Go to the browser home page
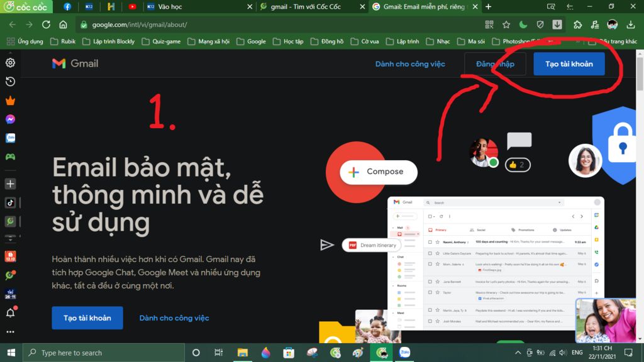 (x=64, y=25)
